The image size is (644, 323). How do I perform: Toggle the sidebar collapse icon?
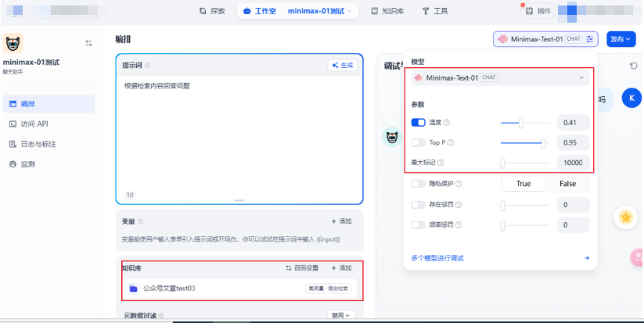point(88,43)
